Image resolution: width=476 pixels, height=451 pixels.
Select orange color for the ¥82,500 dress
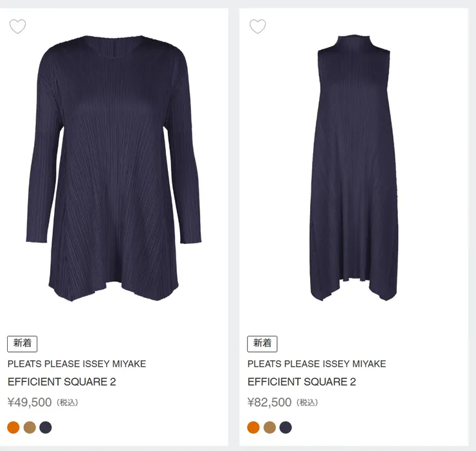coord(253,427)
